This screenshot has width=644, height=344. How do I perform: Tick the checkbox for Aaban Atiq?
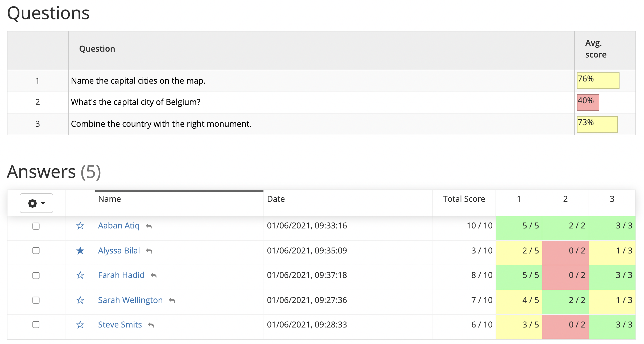tap(36, 226)
